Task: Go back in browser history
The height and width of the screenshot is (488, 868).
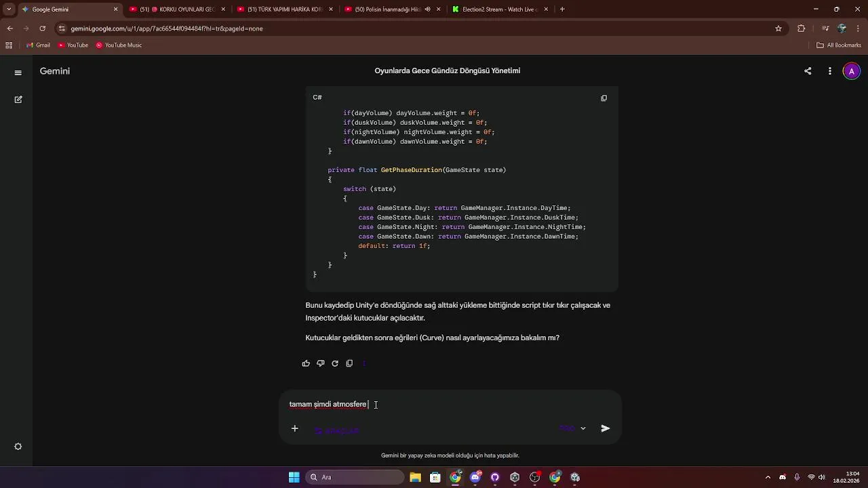Action: tap(10, 28)
